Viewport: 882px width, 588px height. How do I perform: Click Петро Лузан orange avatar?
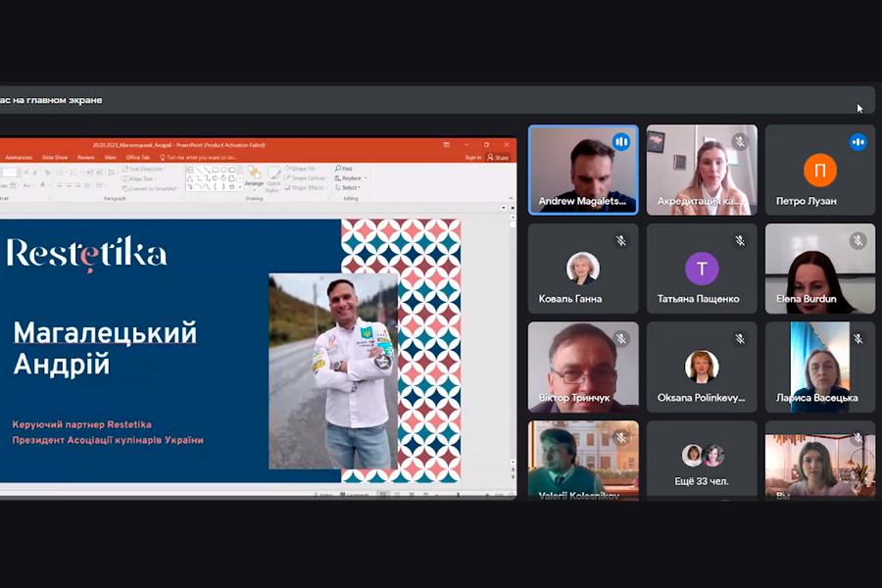click(x=820, y=170)
